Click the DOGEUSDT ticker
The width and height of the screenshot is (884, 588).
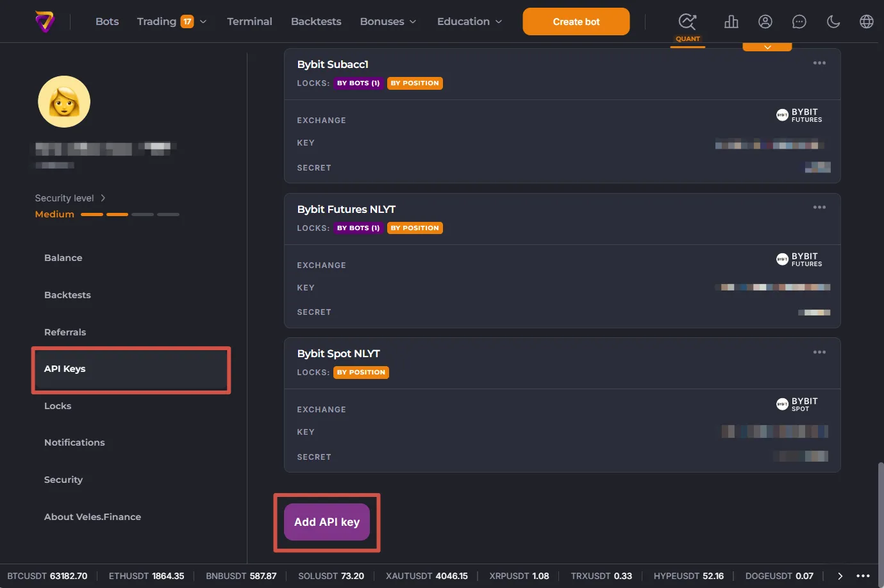click(x=779, y=576)
